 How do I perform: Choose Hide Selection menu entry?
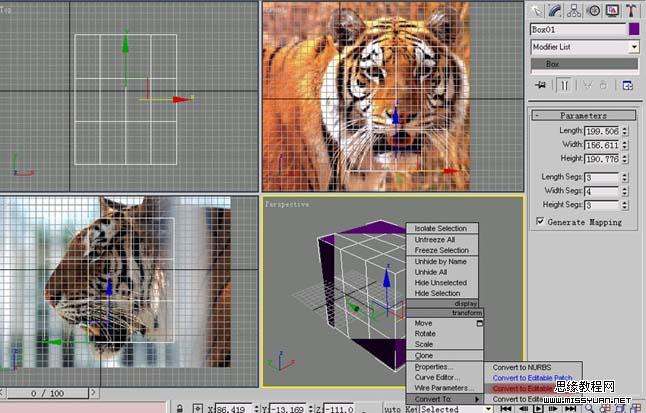click(x=437, y=293)
